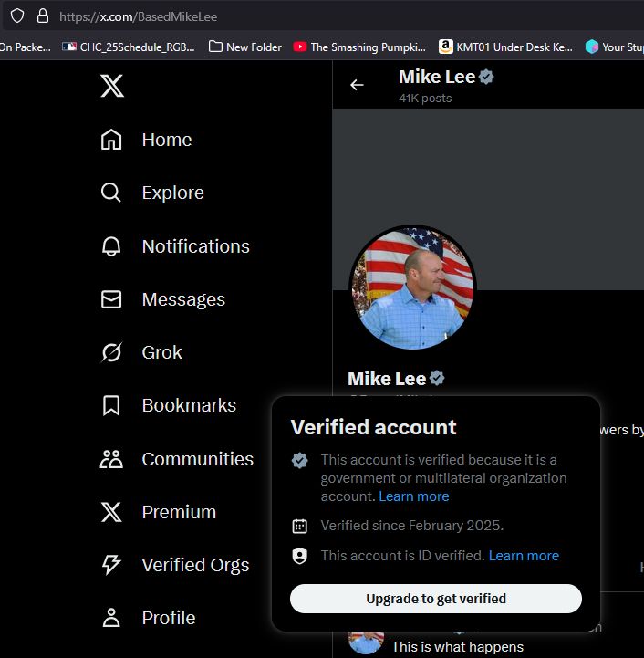Click the Premium X icon
Viewport: 644px width, 658px height.
coord(111,512)
